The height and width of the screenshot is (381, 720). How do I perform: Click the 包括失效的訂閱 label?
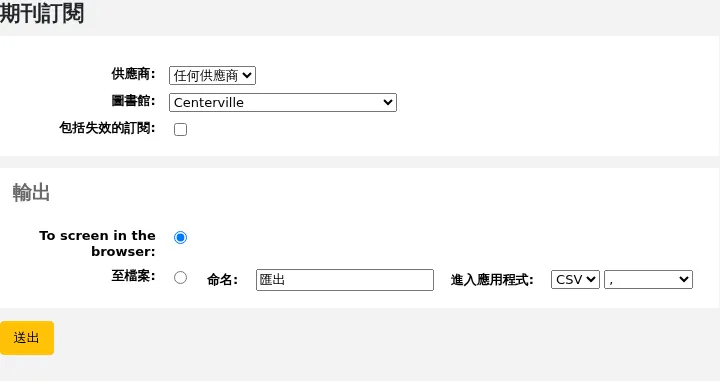pos(107,128)
